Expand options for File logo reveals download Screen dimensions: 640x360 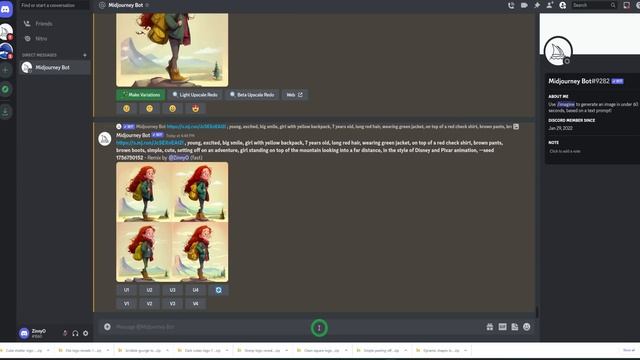pos(108,350)
